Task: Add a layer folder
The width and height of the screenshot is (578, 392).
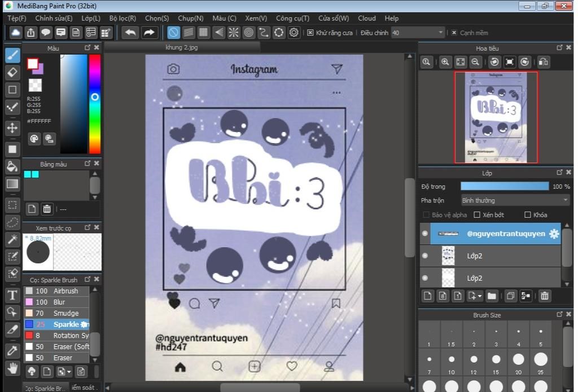Action: [x=492, y=296]
